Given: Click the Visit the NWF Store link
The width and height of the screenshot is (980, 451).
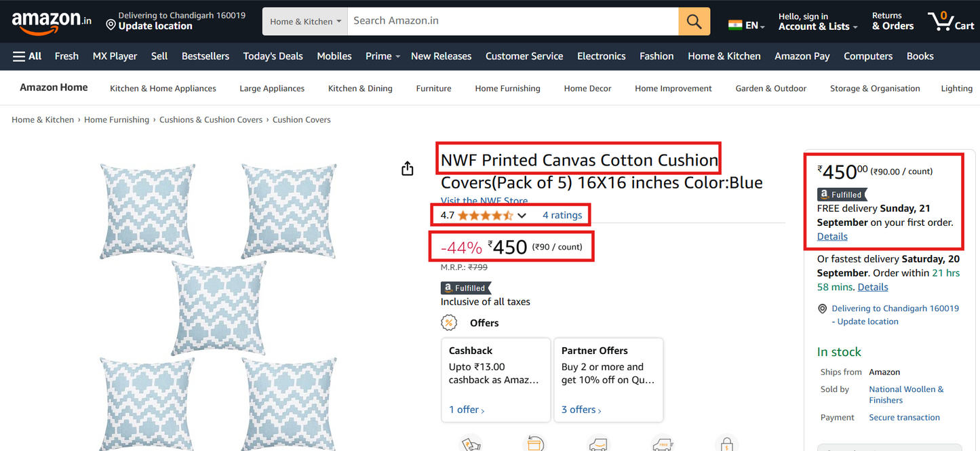Looking at the screenshot, I should (x=484, y=201).
